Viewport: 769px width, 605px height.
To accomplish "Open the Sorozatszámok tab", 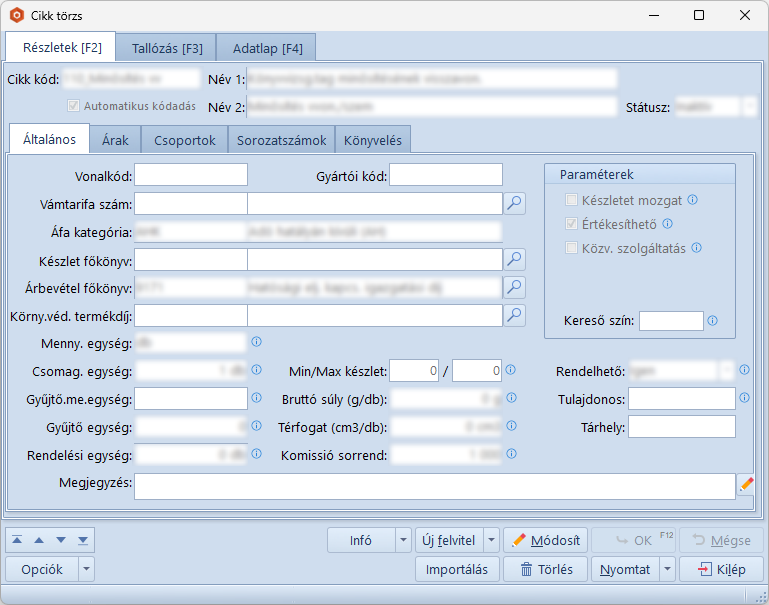I will [281, 140].
